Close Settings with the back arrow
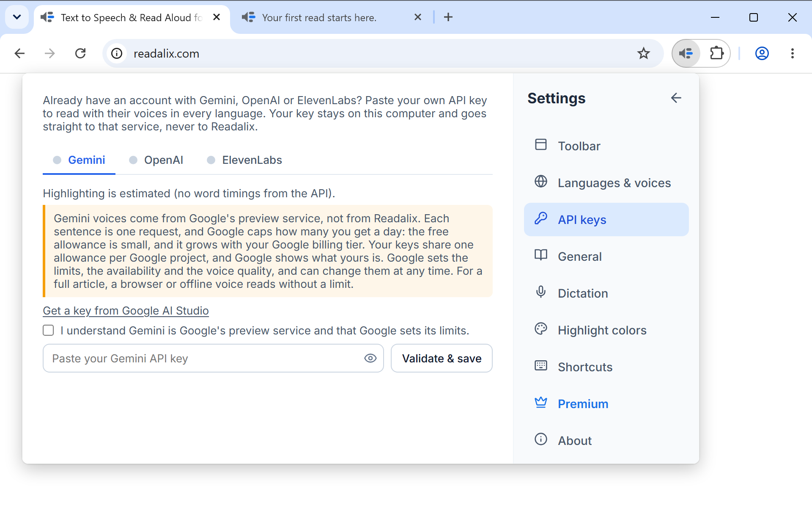The height and width of the screenshot is (508, 812). (x=676, y=98)
